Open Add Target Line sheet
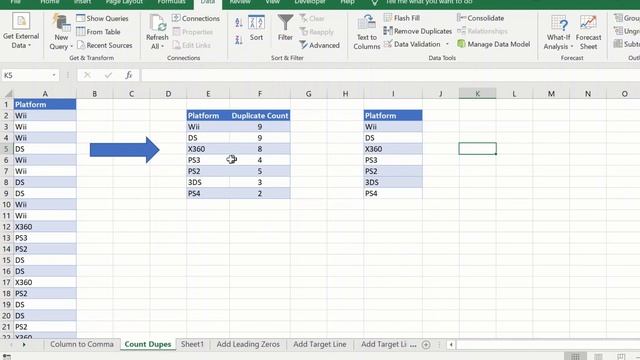The image size is (640, 360). [320, 344]
